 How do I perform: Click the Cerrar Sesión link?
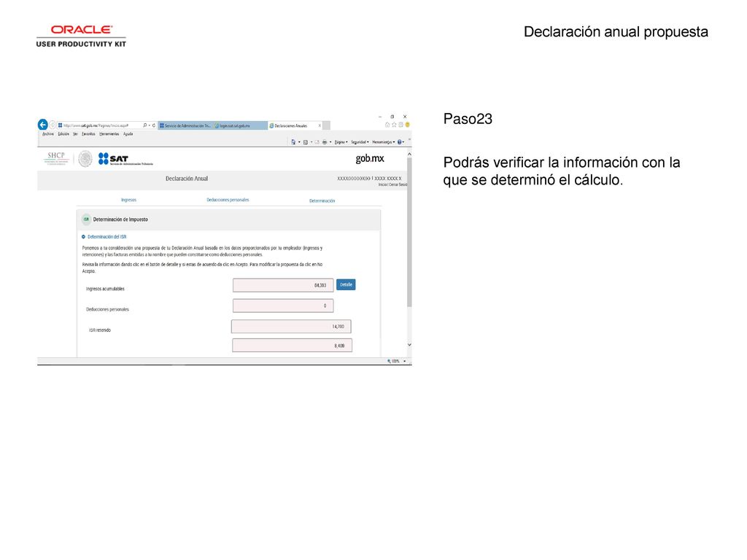pyautogui.click(x=398, y=184)
